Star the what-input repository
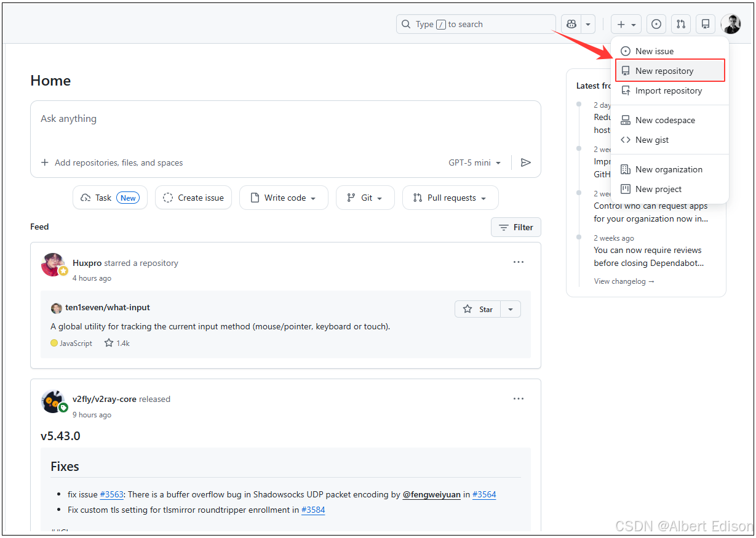The height and width of the screenshot is (538, 756). click(478, 309)
